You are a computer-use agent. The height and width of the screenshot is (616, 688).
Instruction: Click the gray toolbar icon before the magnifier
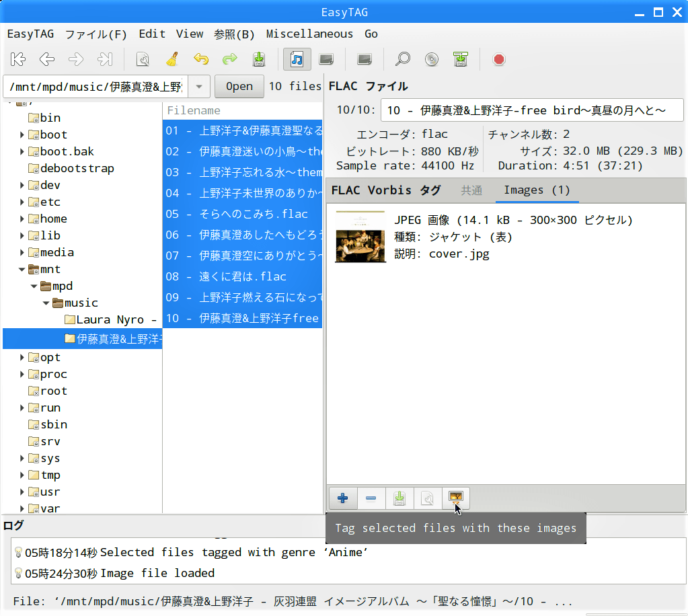point(365,59)
